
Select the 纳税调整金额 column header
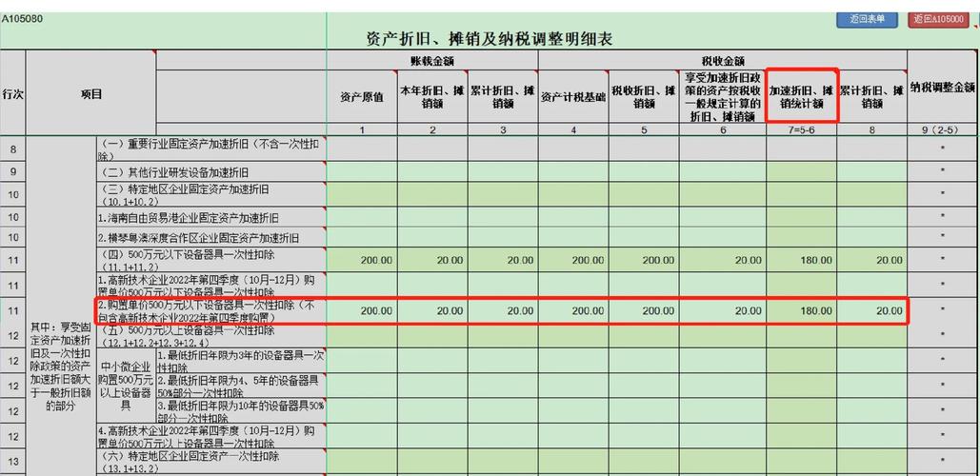pos(943,88)
